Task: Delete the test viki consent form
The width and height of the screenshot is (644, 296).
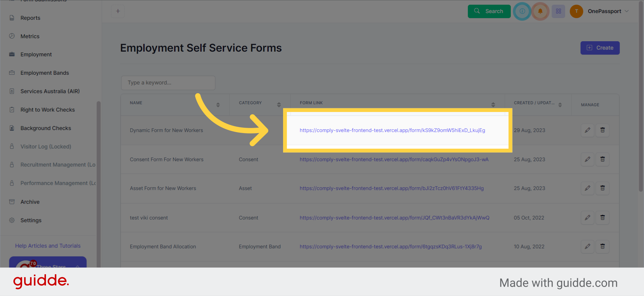Action: pos(602,218)
